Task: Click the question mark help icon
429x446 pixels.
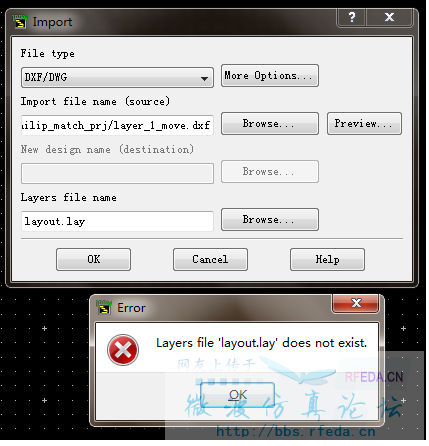Action: click(354, 17)
